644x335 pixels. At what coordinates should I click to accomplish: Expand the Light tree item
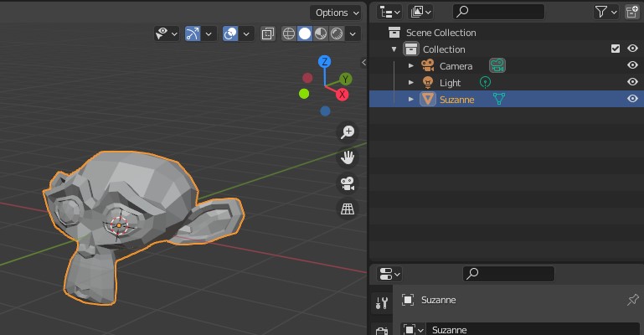pyautogui.click(x=410, y=83)
